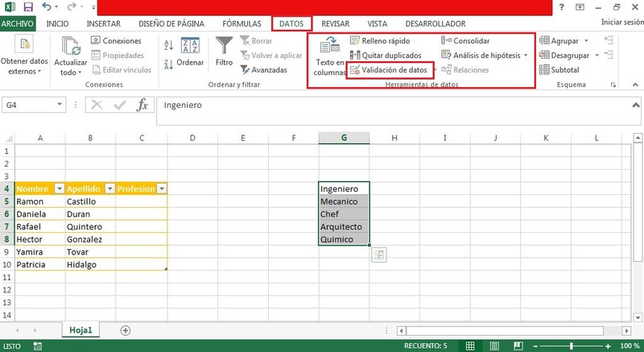Open the Apellido column filter dropdown
The height and width of the screenshot is (352, 644).
[x=109, y=188]
